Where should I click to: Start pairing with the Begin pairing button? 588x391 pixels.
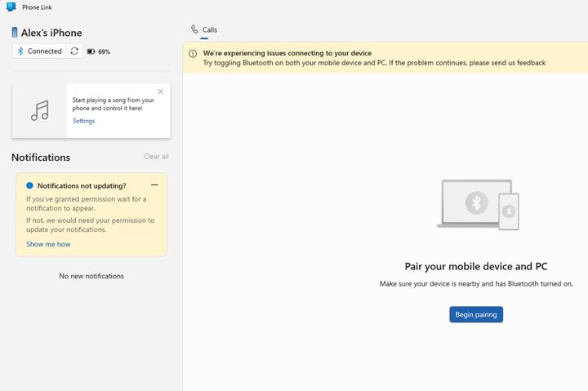(476, 314)
